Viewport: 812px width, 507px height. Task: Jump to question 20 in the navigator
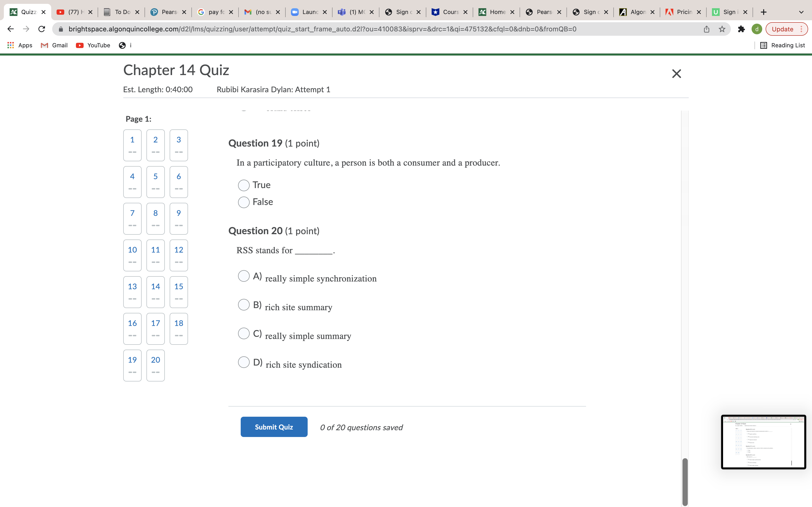(155, 365)
